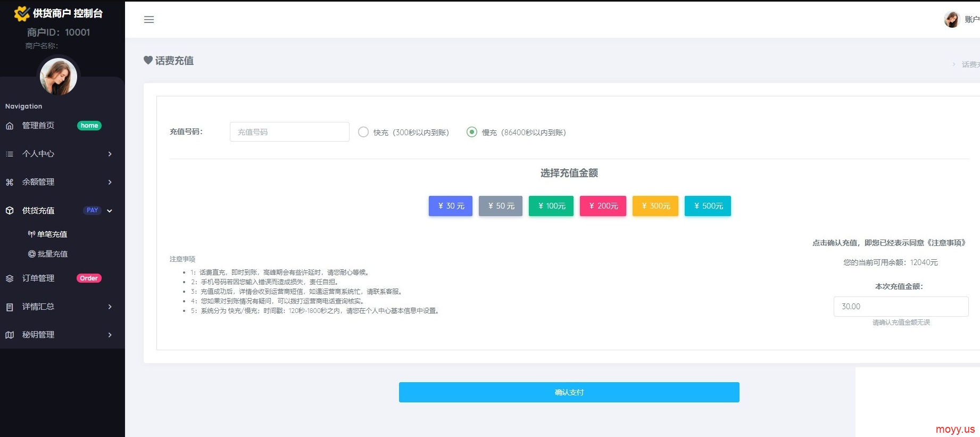980x437 pixels.
Task: Click the 您的当前可用余额: 12040元 text
Action: 891,262
